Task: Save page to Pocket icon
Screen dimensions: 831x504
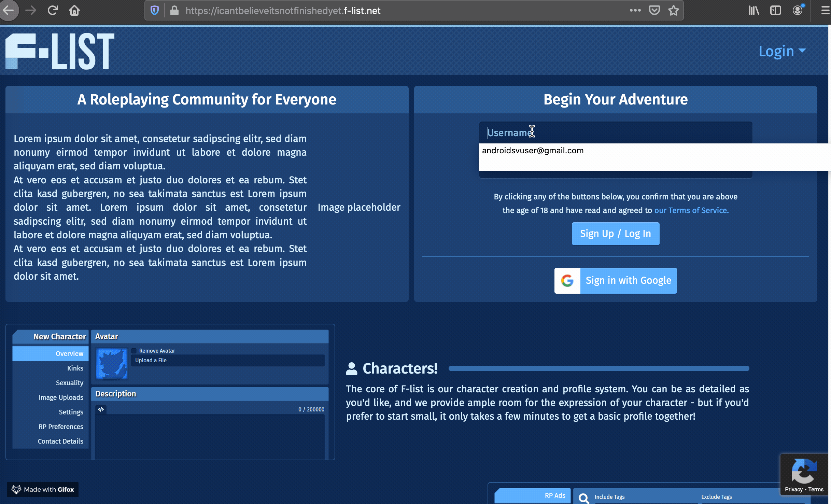Action: click(654, 11)
